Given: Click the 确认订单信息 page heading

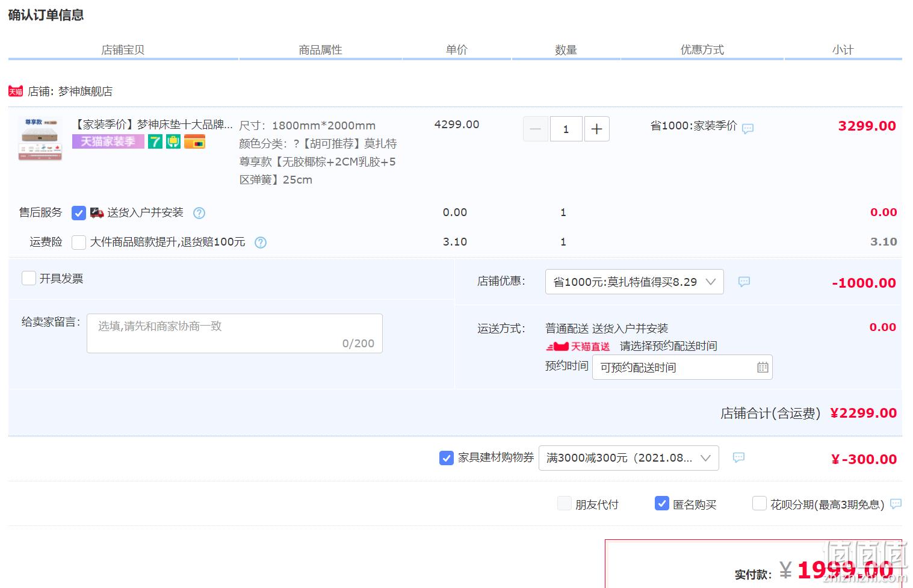Looking at the screenshot, I should (x=46, y=15).
